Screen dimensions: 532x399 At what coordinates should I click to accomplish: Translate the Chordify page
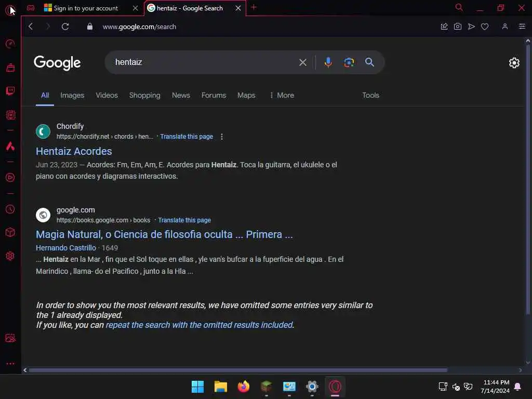[187, 137]
